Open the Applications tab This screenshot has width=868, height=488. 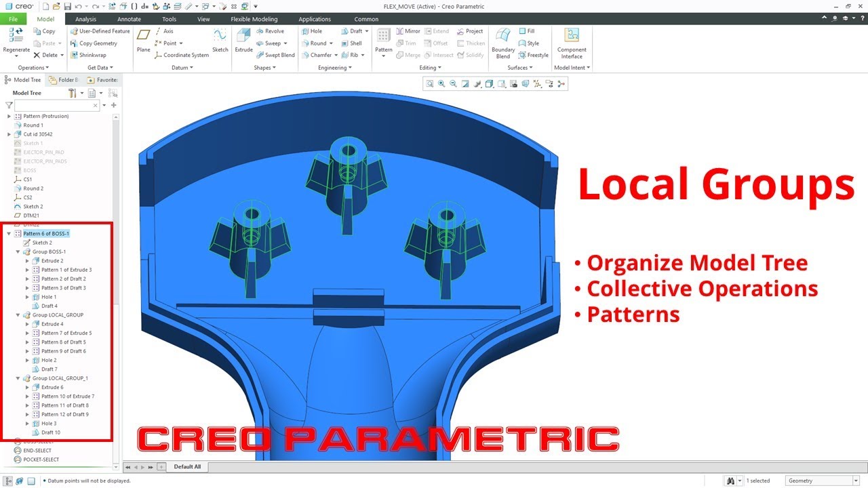coord(315,19)
